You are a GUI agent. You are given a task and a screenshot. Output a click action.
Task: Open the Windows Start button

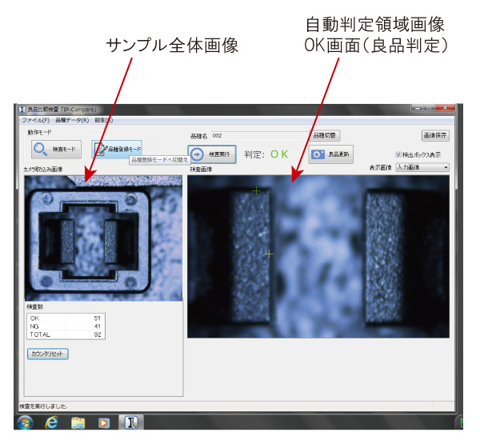click(x=25, y=423)
